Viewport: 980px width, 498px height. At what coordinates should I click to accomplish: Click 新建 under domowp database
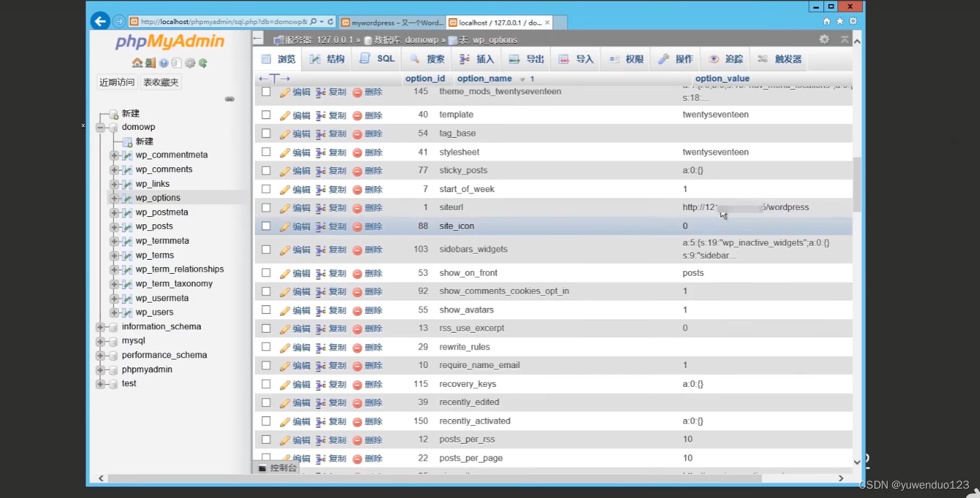145,141
